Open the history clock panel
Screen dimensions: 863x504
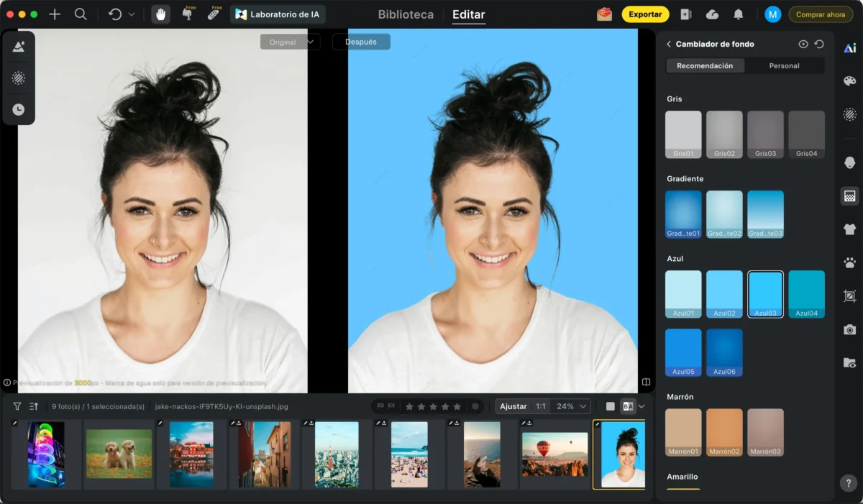[x=19, y=109]
